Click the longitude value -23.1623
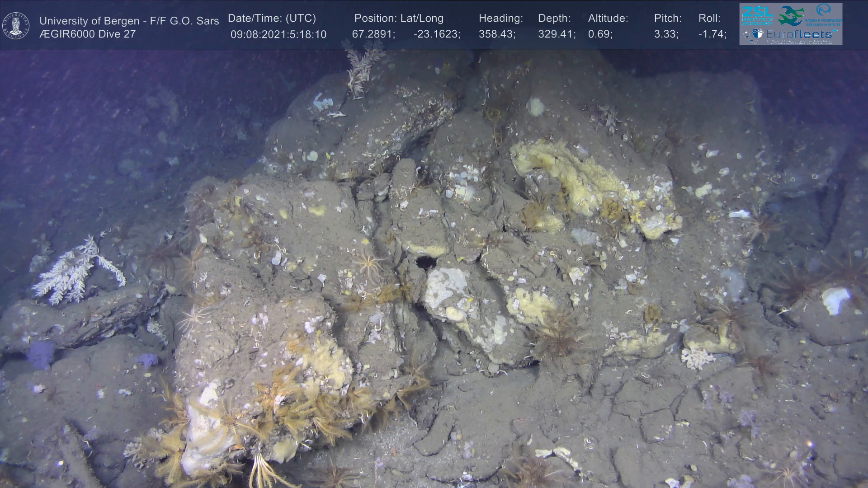 [436, 34]
